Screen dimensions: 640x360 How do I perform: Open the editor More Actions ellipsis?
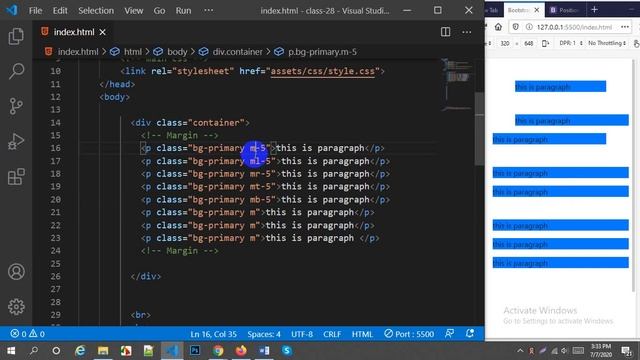(x=467, y=32)
